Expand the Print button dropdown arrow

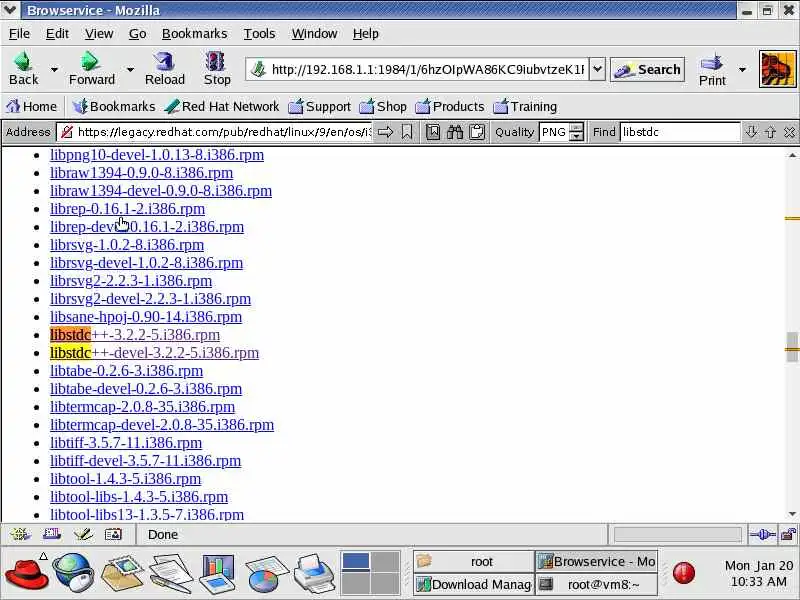click(x=742, y=69)
